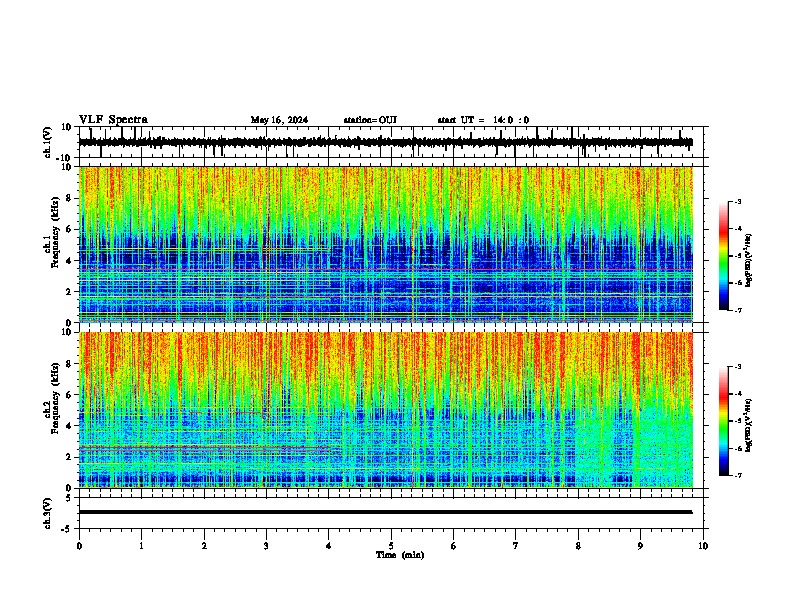Click the "5" tick on the time axis

(x=391, y=546)
